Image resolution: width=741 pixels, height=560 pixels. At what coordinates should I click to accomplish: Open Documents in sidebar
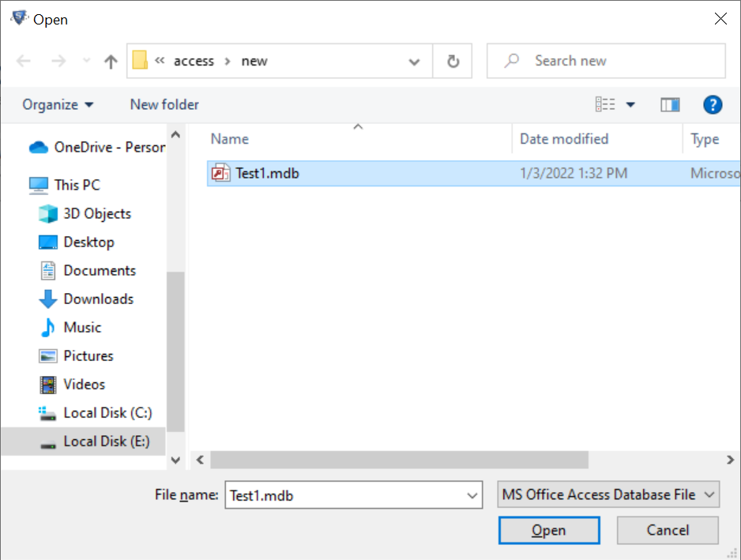[88, 270]
